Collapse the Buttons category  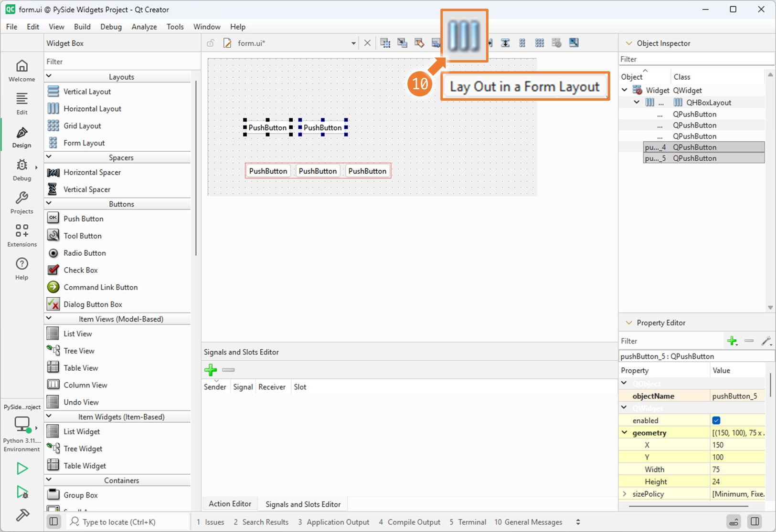pos(49,203)
